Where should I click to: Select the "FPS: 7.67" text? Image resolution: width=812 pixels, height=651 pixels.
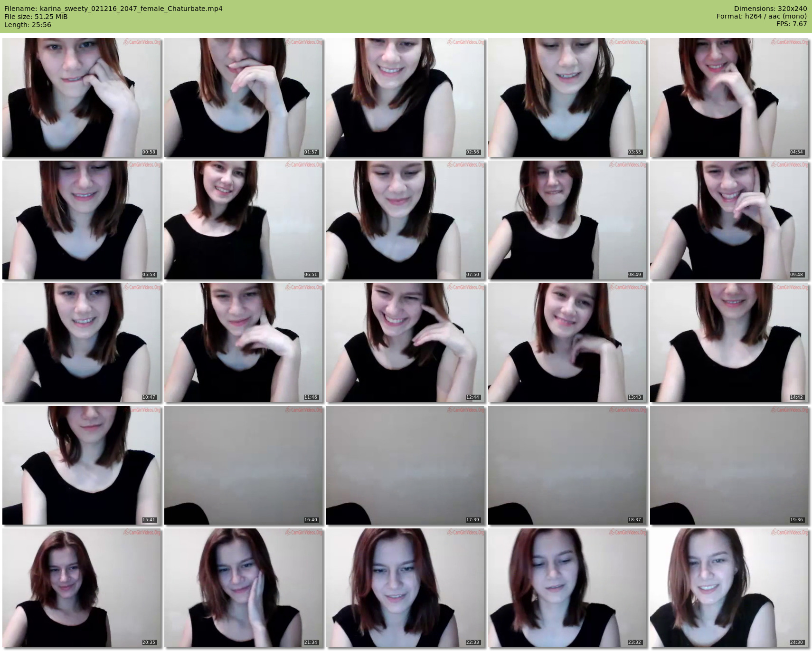coord(792,25)
